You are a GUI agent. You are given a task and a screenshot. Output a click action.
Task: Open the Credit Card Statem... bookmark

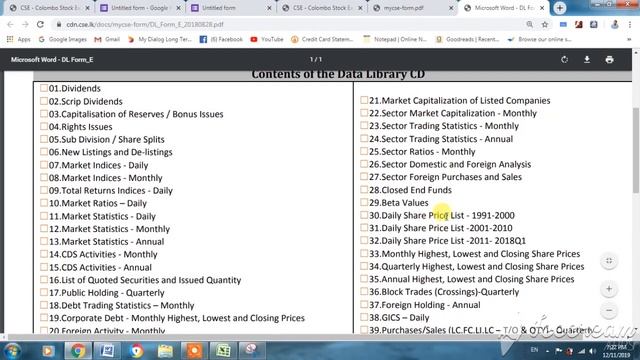322,39
